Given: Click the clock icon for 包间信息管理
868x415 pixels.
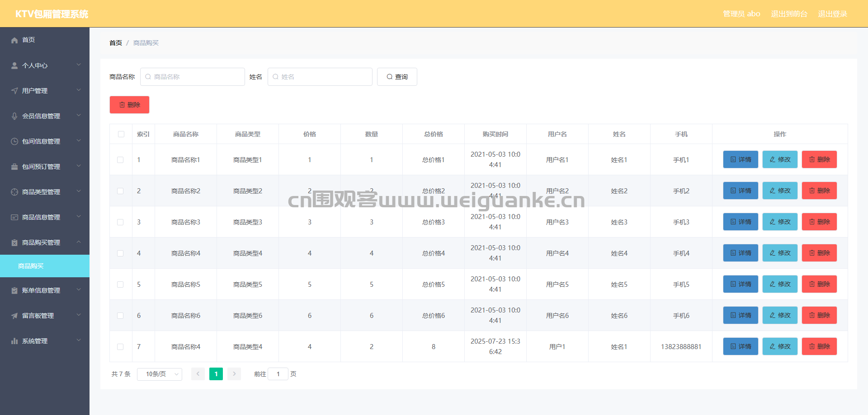Looking at the screenshot, I should click(x=14, y=141).
